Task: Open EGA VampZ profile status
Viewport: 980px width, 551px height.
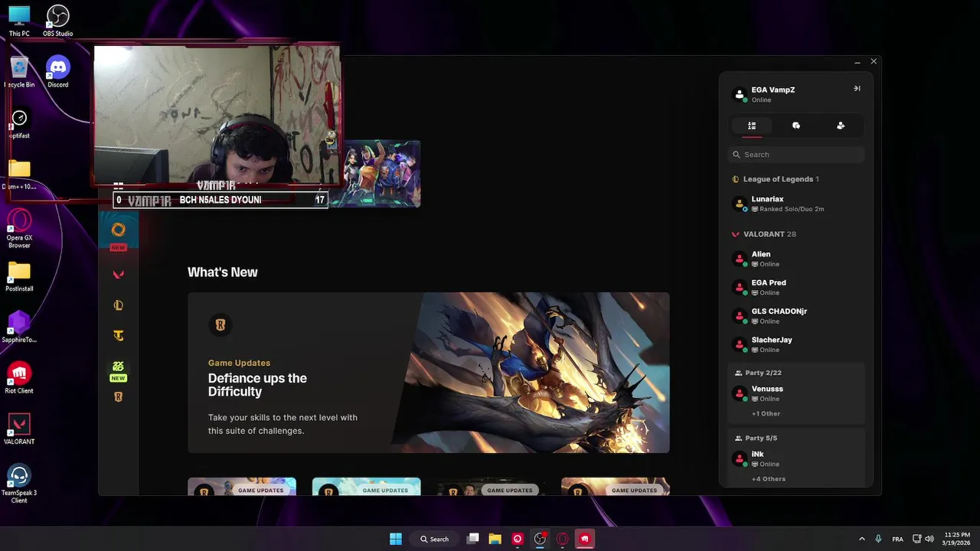Action: (x=773, y=94)
